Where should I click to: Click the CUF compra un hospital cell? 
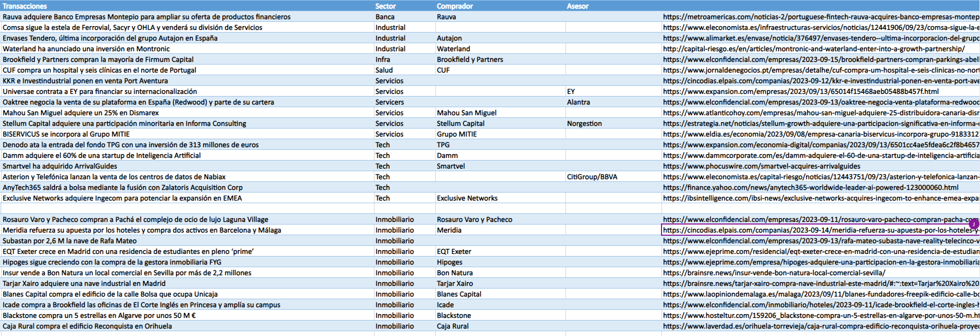pyautogui.click(x=187, y=70)
